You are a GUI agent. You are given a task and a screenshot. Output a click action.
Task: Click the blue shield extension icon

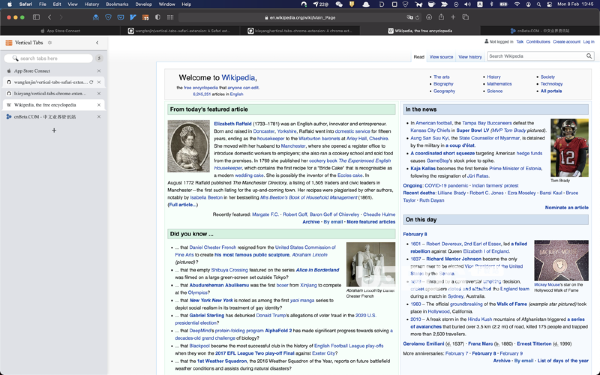(x=108, y=17)
